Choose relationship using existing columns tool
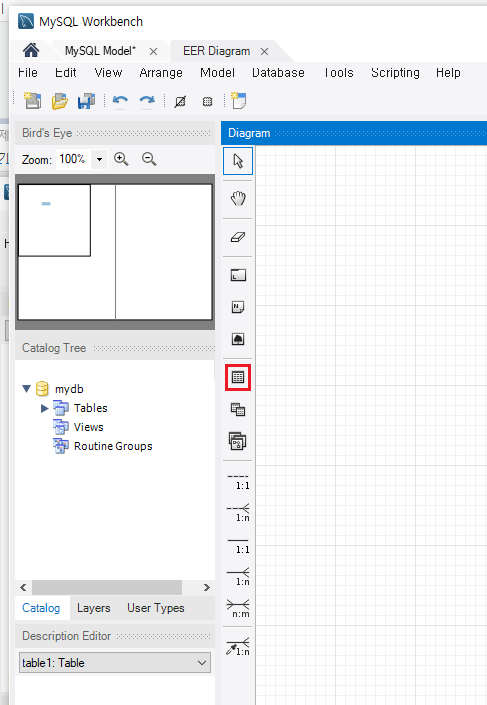Screen dimensions: 487x705 [238, 646]
